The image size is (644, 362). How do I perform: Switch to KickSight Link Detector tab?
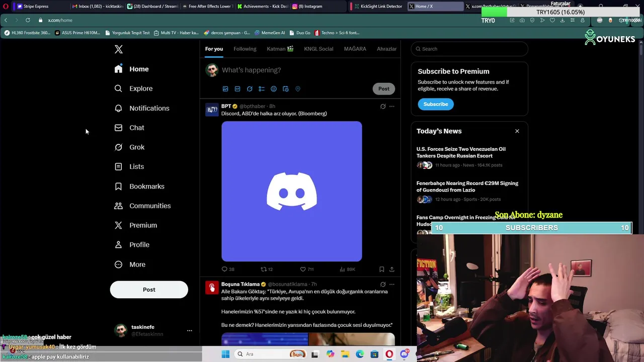378,7
